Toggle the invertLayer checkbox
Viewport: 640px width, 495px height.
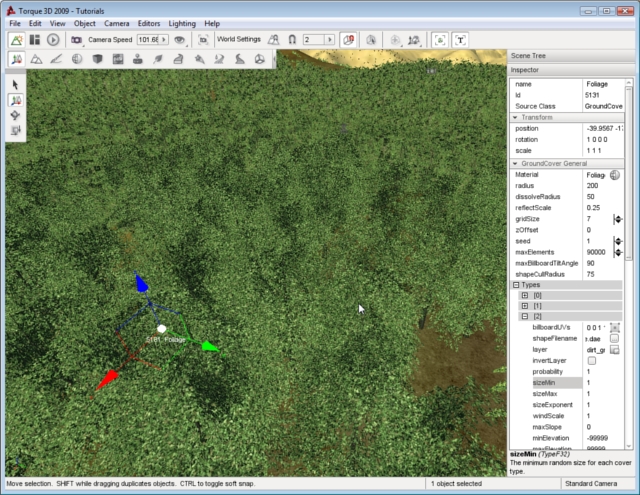pos(591,361)
